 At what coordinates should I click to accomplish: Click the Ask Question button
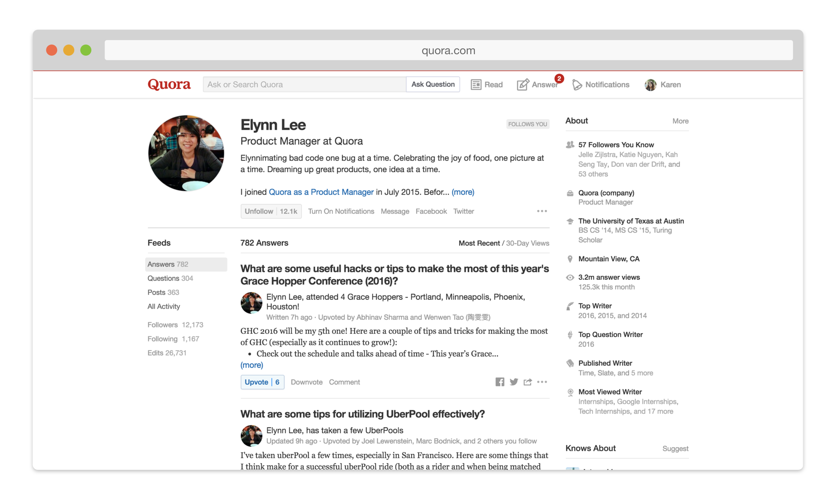click(433, 84)
